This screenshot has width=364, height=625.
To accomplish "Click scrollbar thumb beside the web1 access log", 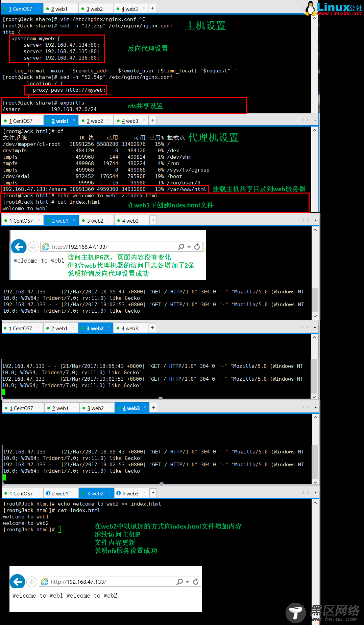I will 315,300.
